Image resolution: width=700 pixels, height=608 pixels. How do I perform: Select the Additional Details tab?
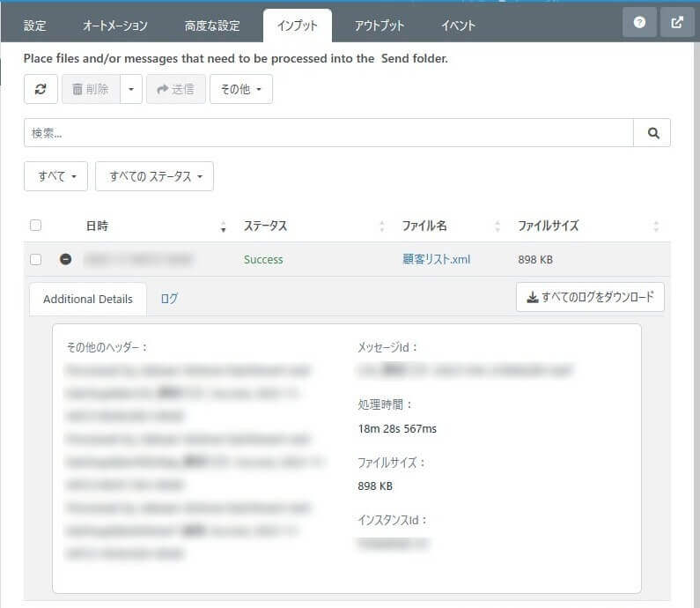[88, 299]
